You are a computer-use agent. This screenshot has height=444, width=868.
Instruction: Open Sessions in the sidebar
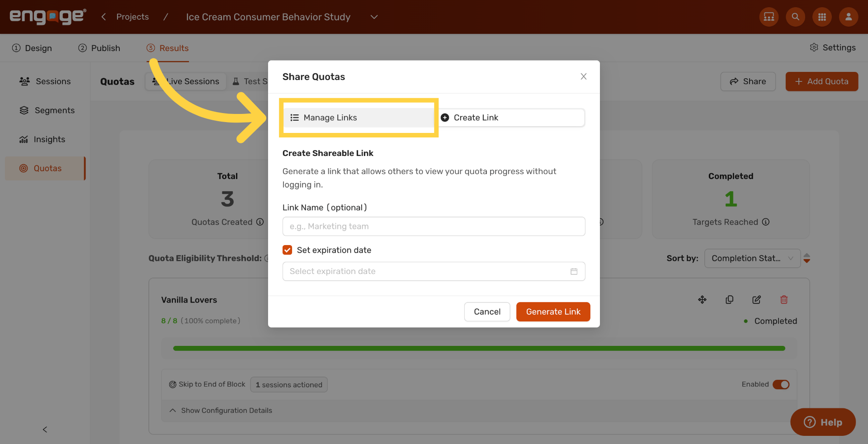pyautogui.click(x=45, y=81)
